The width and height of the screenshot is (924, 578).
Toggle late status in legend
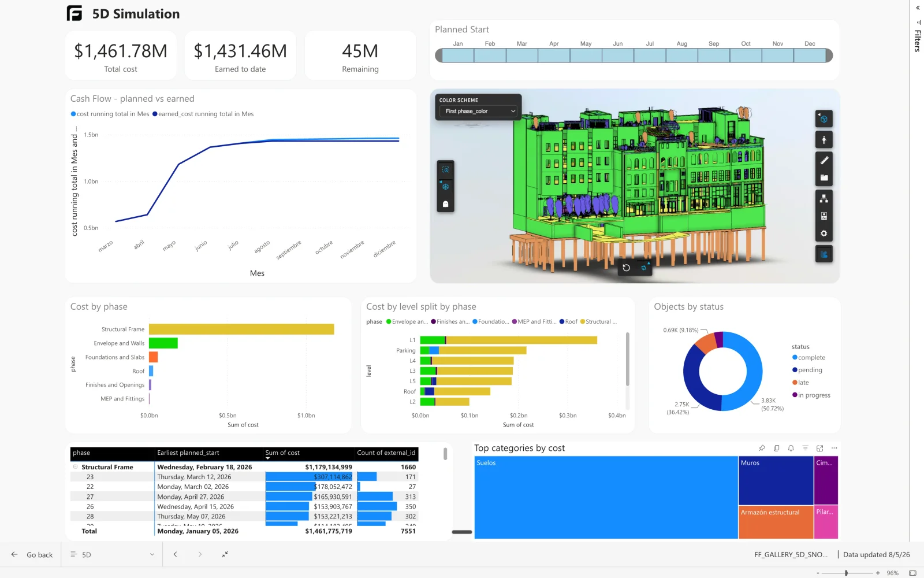(800, 383)
